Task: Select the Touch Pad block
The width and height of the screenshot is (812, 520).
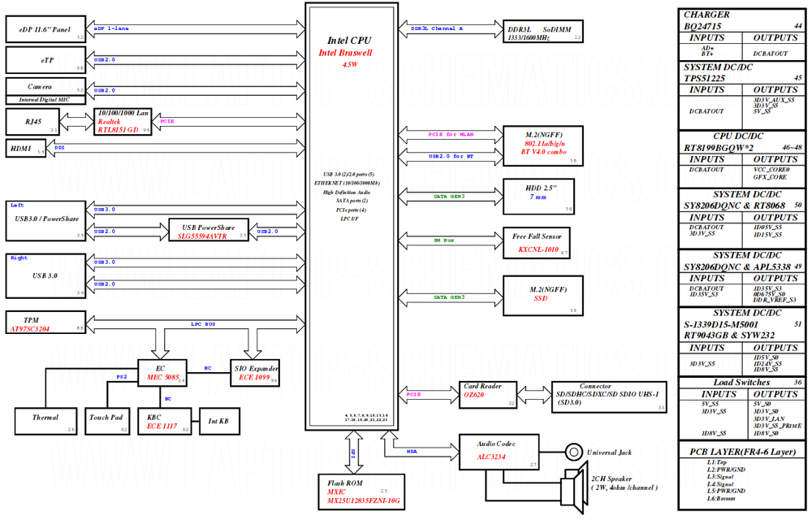Action: click(107, 421)
